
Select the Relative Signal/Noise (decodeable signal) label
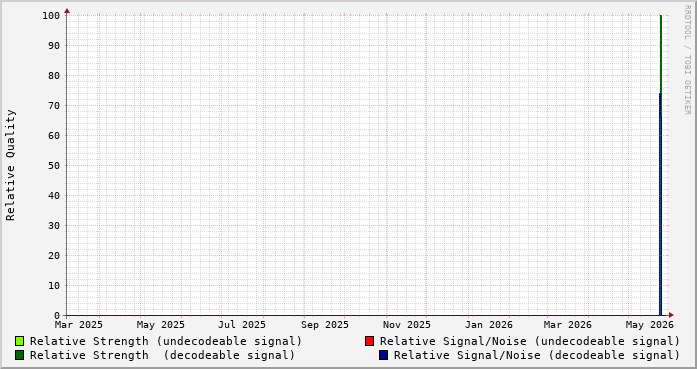(x=537, y=355)
